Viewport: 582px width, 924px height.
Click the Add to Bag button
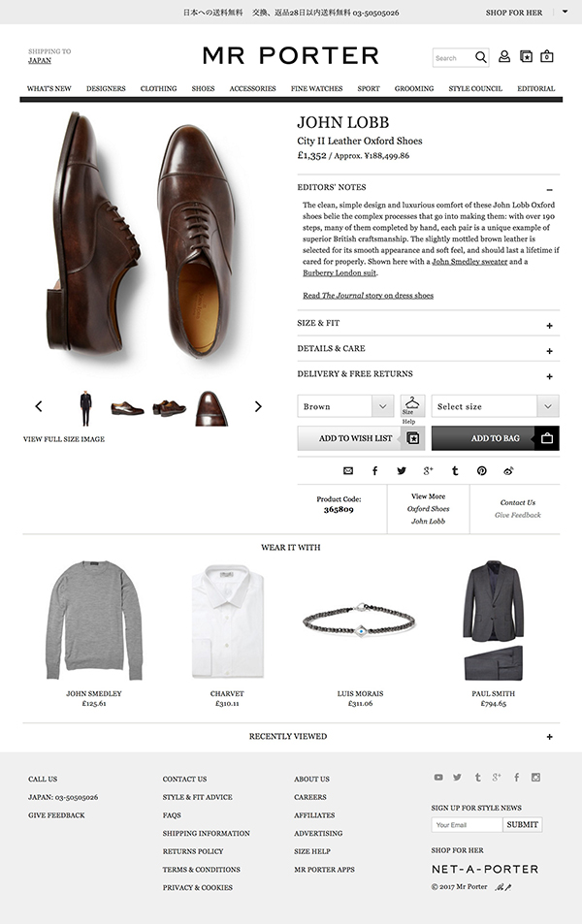pos(495,438)
